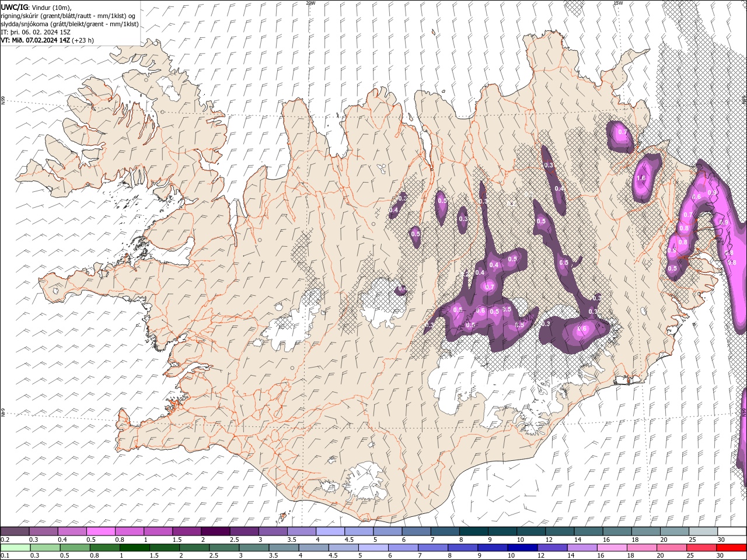Click the '30' label in the purple legend row
The height and width of the screenshot is (560, 747).
(x=721, y=540)
